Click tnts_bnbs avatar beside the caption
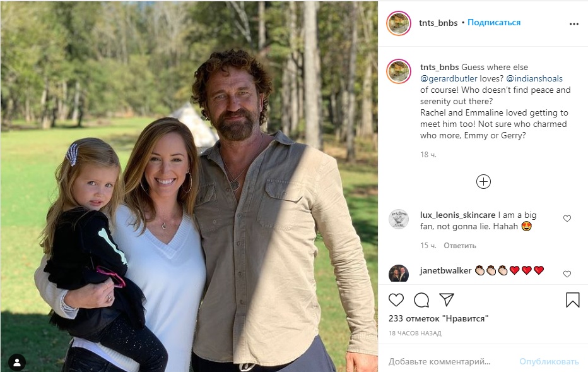This screenshot has height=372, width=588. (399, 71)
